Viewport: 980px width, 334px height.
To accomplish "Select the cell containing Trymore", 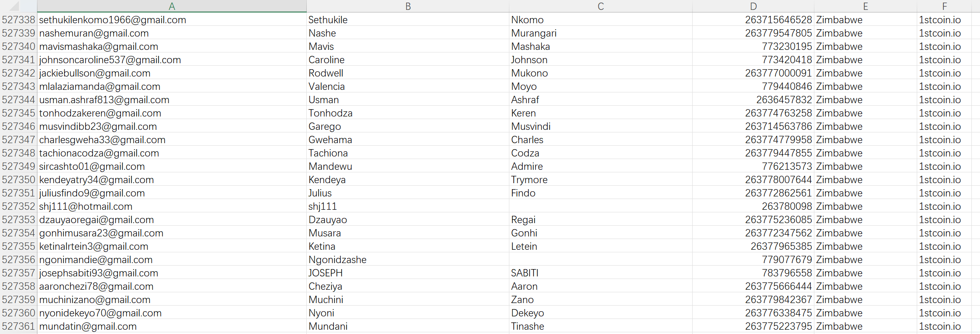I will [529, 180].
